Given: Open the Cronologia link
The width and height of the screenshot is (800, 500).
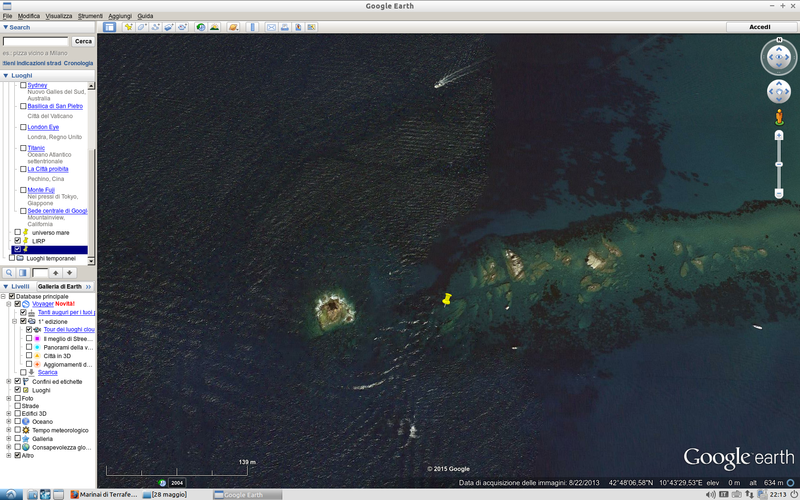Looking at the screenshot, I should tap(78, 63).
